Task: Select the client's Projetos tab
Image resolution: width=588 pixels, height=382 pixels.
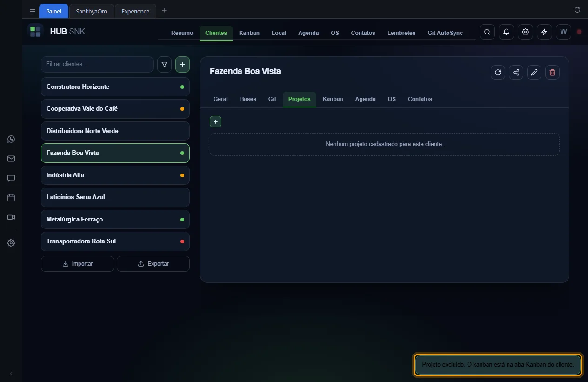Action: (x=299, y=99)
